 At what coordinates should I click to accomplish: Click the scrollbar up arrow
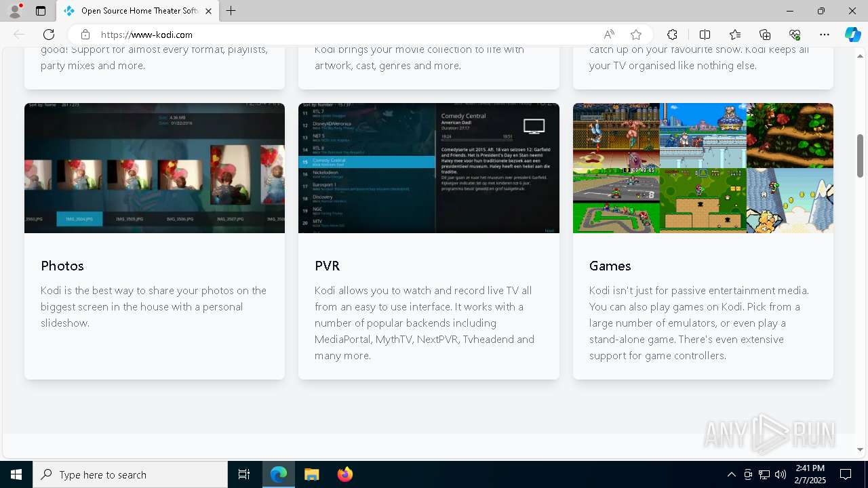(861, 55)
